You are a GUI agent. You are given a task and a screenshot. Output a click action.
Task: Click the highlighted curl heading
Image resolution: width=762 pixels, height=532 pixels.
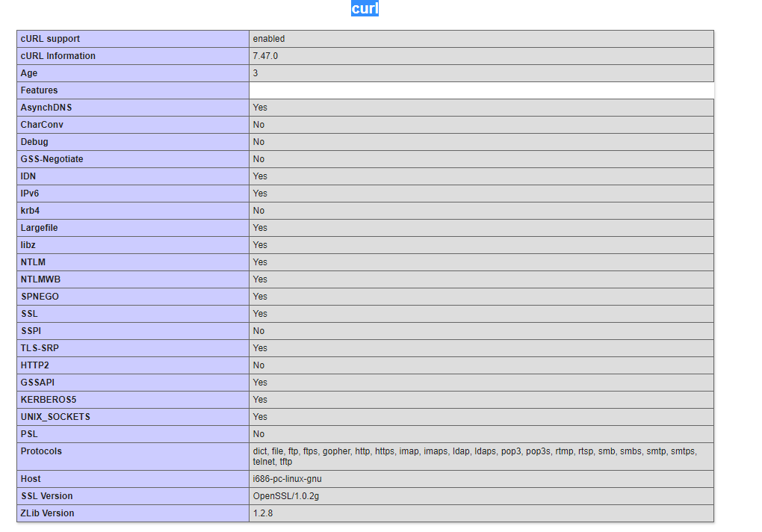(x=365, y=8)
